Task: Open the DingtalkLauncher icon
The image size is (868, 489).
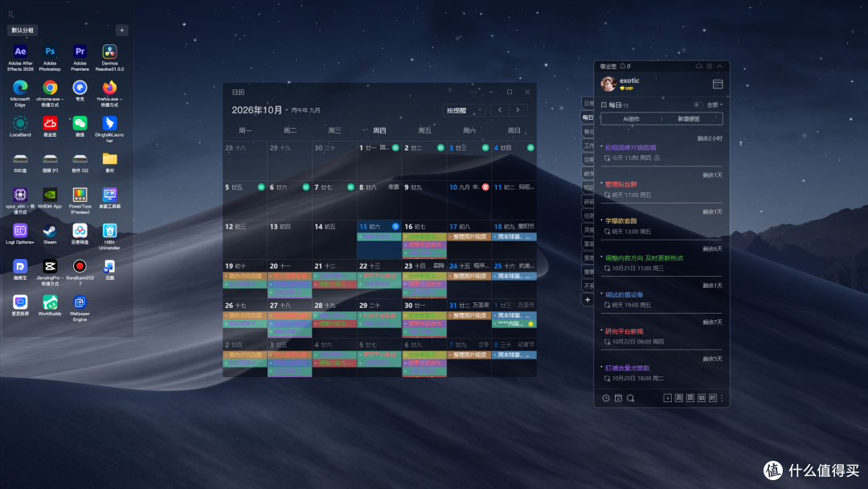Action: [109, 123]
